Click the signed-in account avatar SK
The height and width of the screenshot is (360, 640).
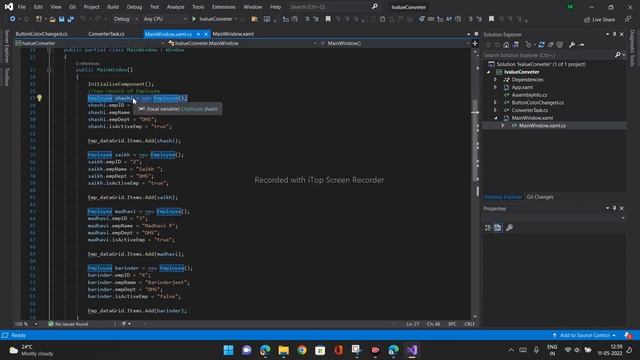(570, 7)
